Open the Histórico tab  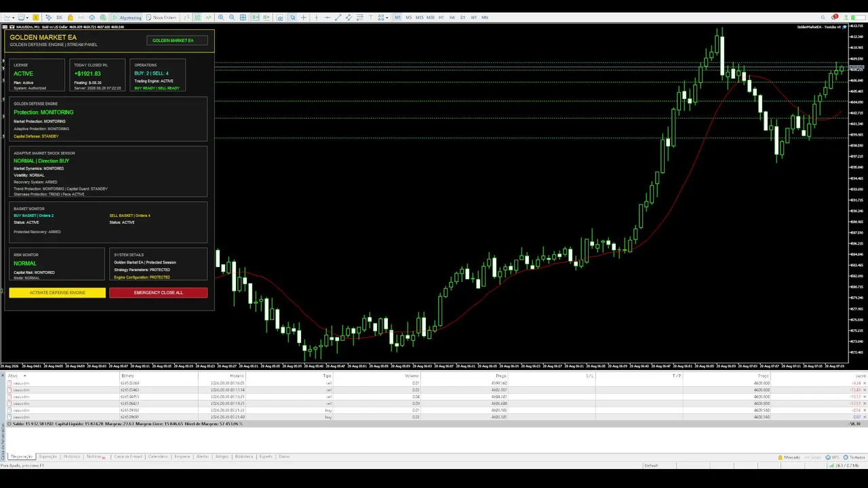(x=72, y=457)
